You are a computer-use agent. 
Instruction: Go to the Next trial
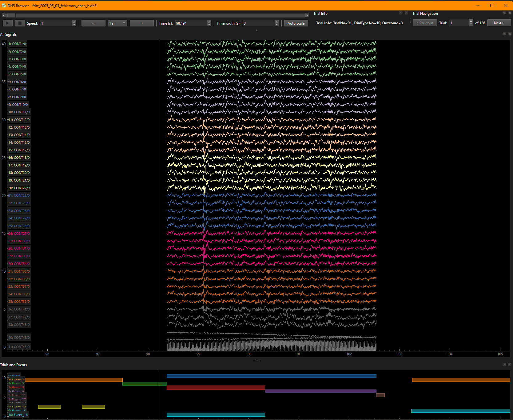click(499, 23)
